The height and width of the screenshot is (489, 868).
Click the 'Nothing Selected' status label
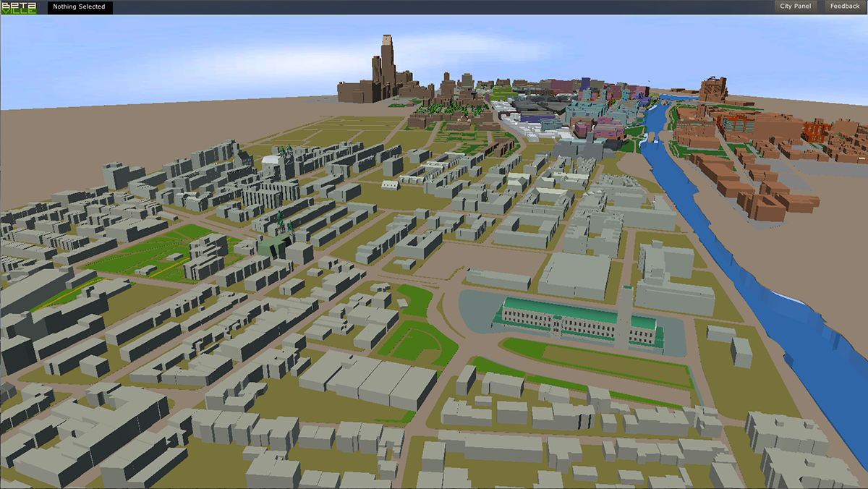click(x=80, y=7)
